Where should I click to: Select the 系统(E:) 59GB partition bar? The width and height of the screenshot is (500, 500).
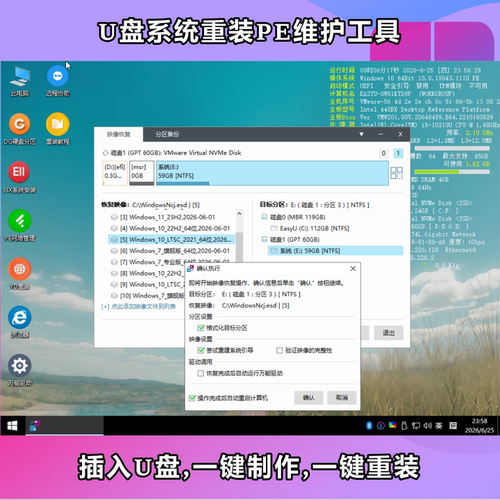coord(272,173)
